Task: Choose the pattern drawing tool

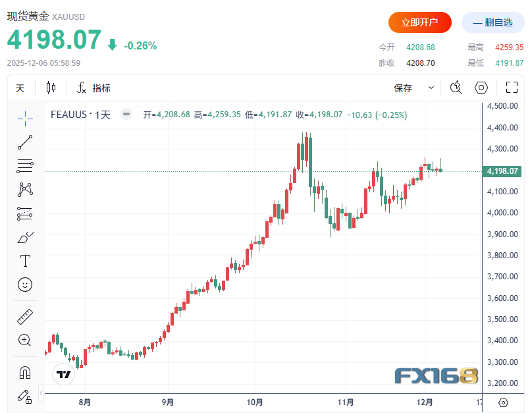Action: [25, 190]
